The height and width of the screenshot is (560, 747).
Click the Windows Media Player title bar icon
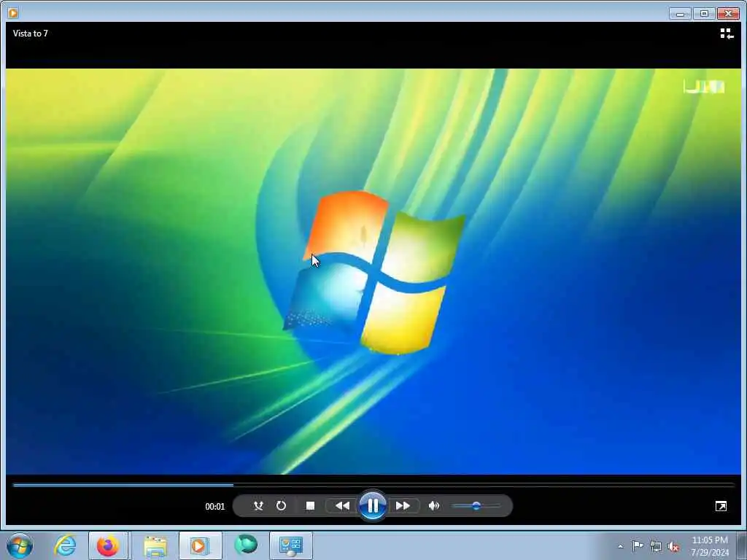point(13,13)
